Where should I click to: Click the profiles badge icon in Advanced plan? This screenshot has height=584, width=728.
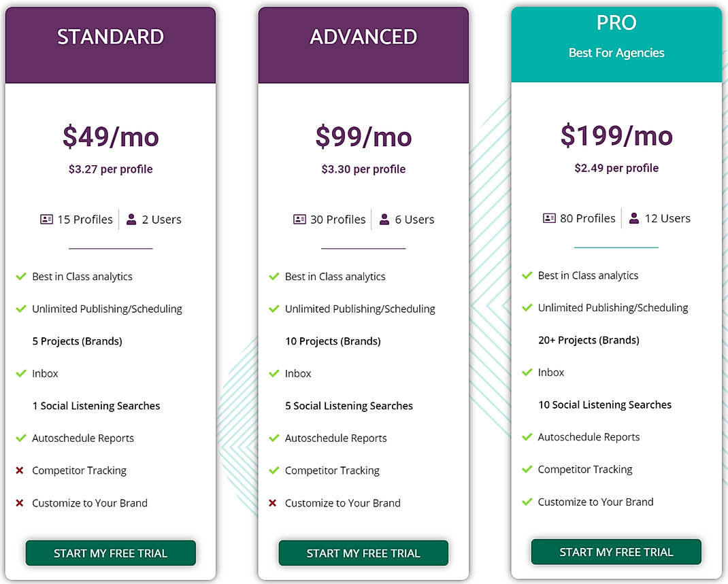coord(299,219)
